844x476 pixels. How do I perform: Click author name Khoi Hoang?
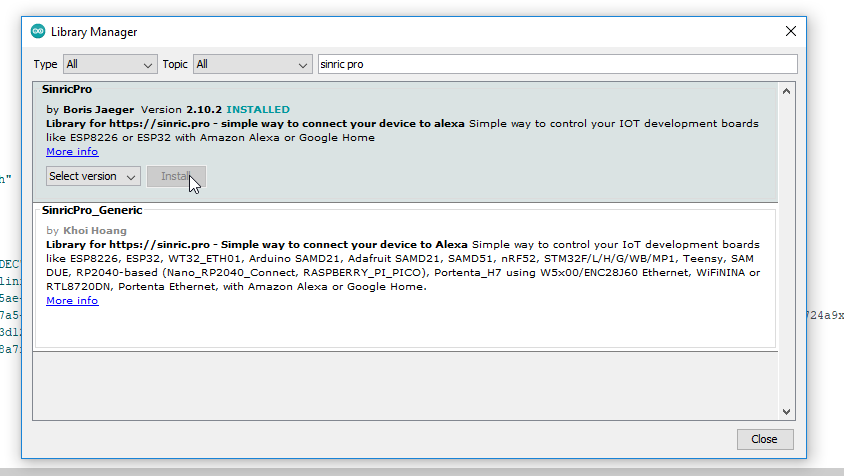tap(95, 230)
